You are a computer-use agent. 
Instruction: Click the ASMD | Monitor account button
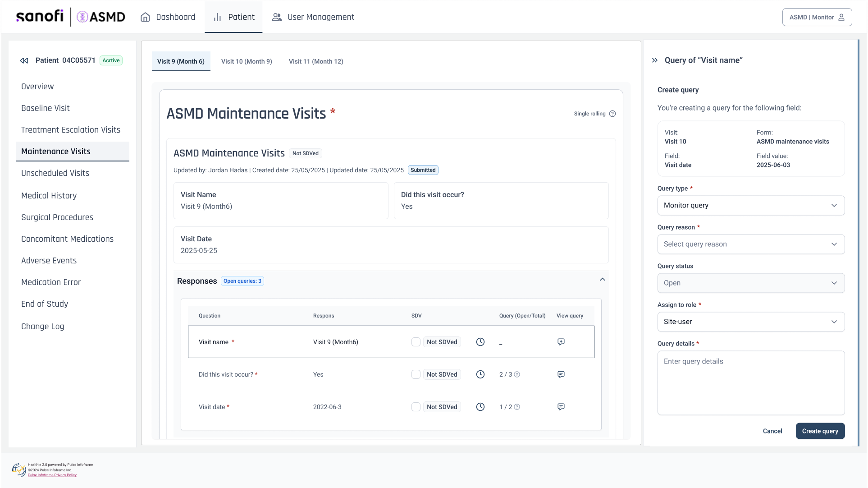point(817,17)
